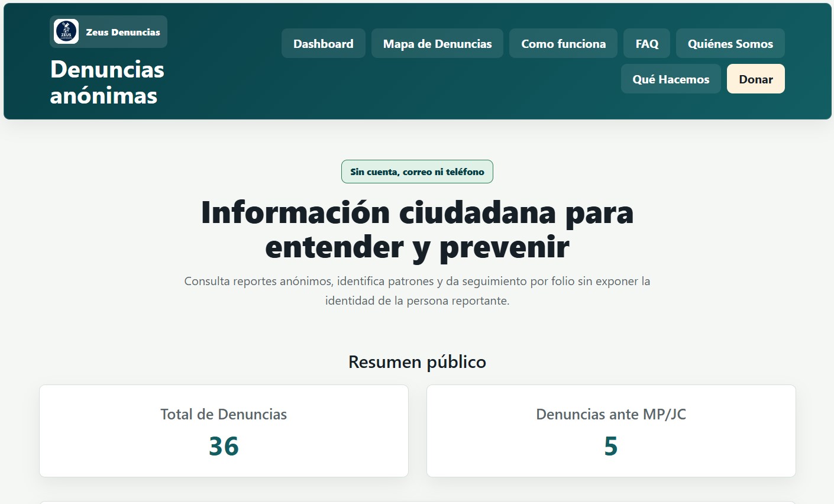Click the 'Sin cuenta, correo ni teléfono' badge
The image size is (834, 504).
coord(417,172)
